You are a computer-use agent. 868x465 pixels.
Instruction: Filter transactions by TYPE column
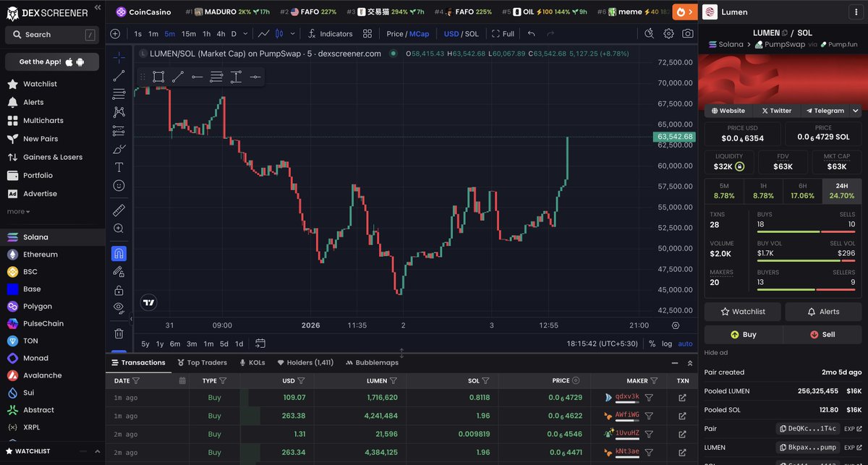point(223,380)
